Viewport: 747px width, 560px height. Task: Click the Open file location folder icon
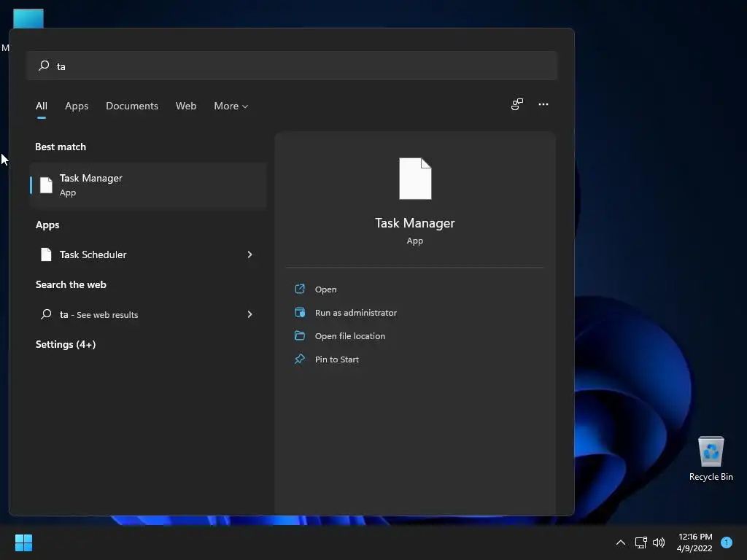pos(300,335)
